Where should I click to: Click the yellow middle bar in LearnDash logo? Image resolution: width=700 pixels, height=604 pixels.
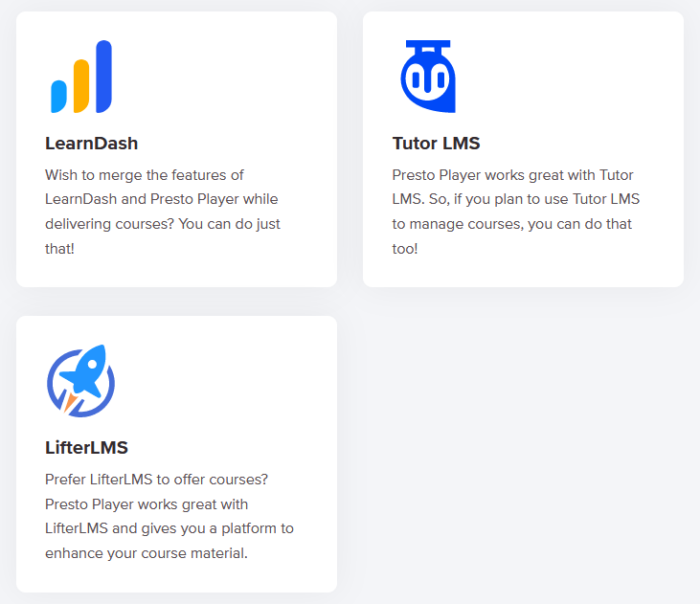[x=81, y=86]
